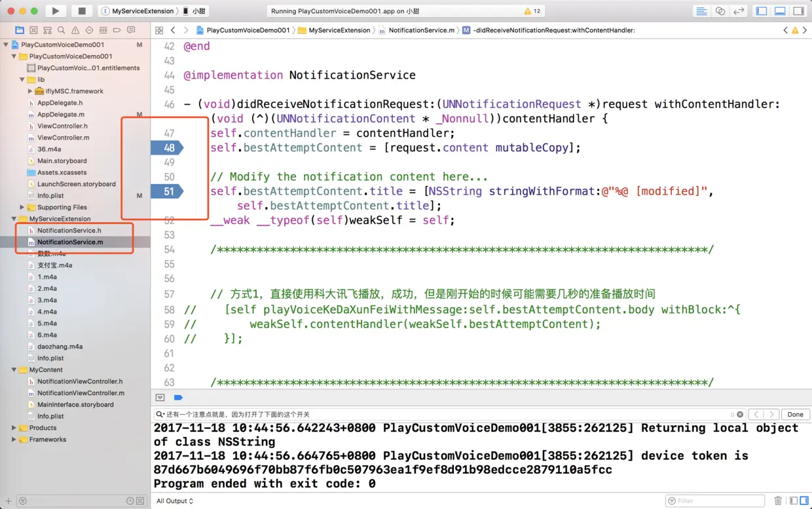This screenshot has height=509, width=812.
Task: Add a file with the navigator plus button
Action: (9, 501)
